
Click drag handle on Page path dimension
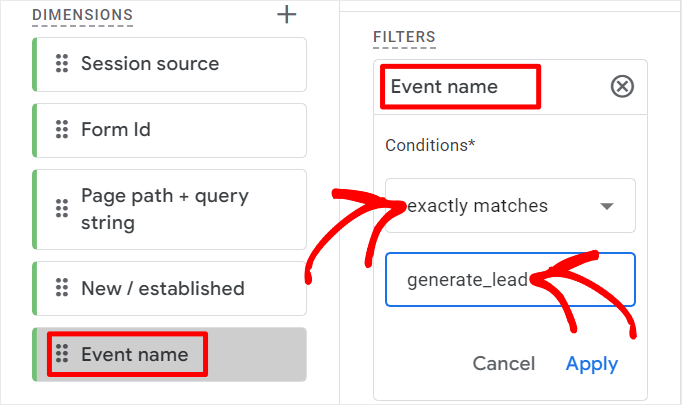[62, 196]
